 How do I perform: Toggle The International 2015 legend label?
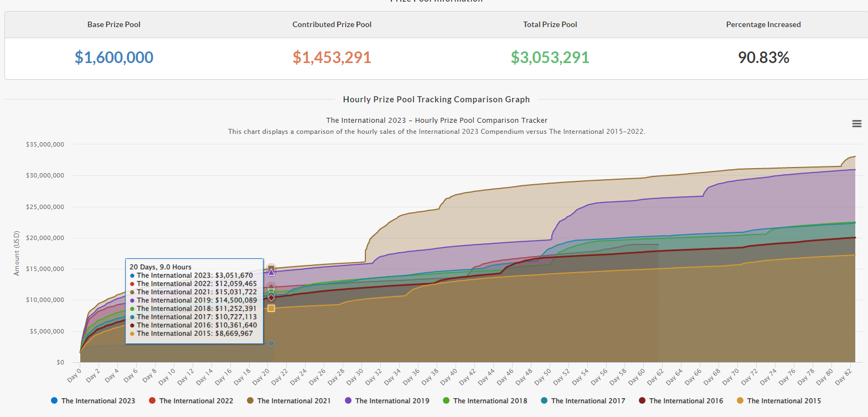click(x=784, y=401)
